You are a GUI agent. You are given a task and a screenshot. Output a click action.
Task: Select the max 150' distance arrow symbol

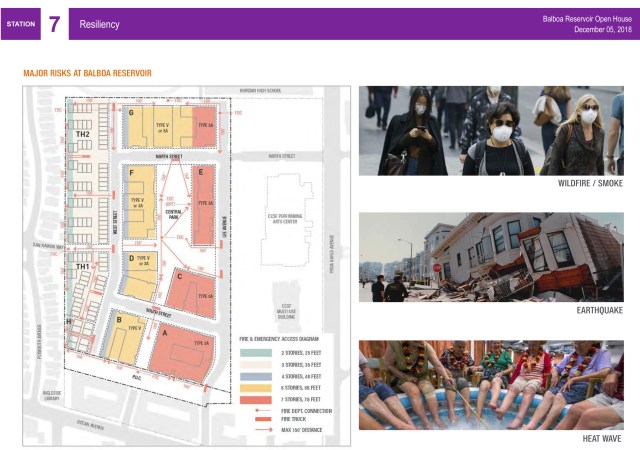click(262, 429)
